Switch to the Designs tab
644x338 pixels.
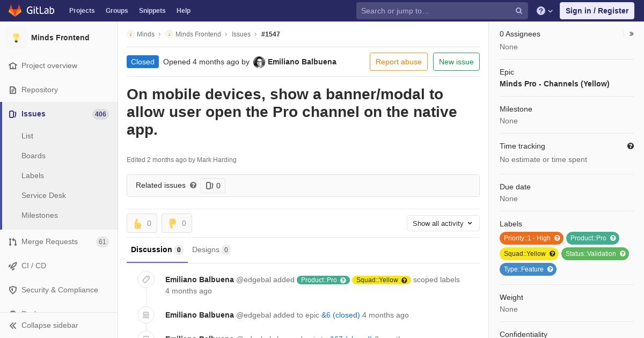tap(211, 250)
